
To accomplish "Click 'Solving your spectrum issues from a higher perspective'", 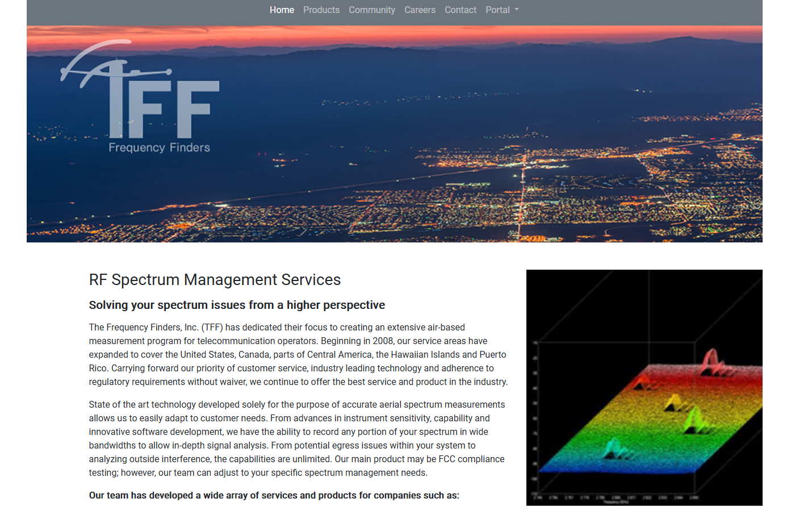I will [237, 305].
